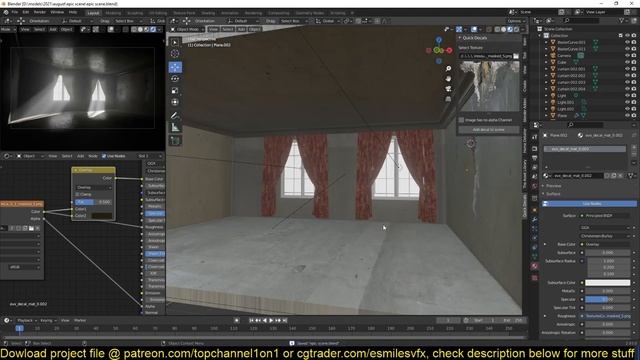Open the Material properties tab icon
The height and width of the screenshot is (360, 640).
(535, 266)
